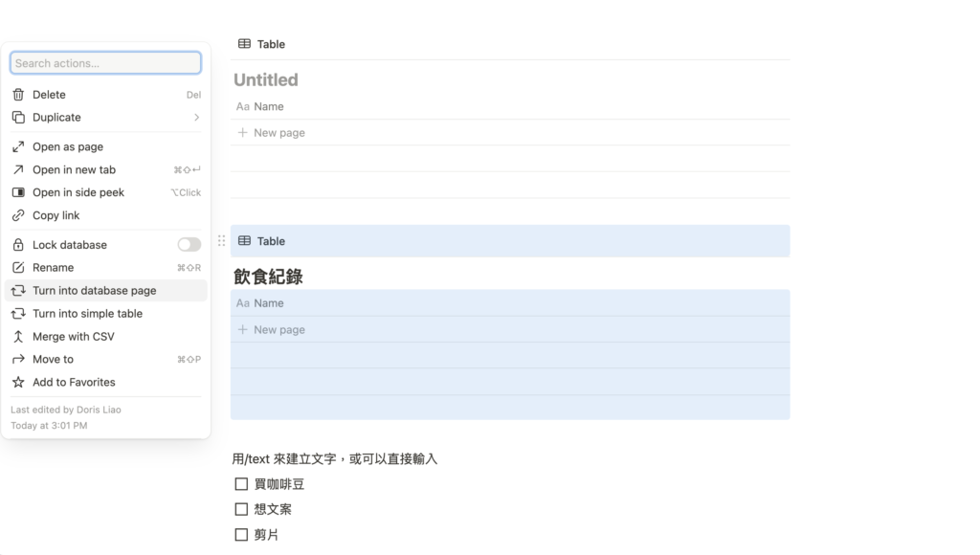Toggle the Lock database switch
The height and width of the screenshot is (555, 980).
pos(189,245)
